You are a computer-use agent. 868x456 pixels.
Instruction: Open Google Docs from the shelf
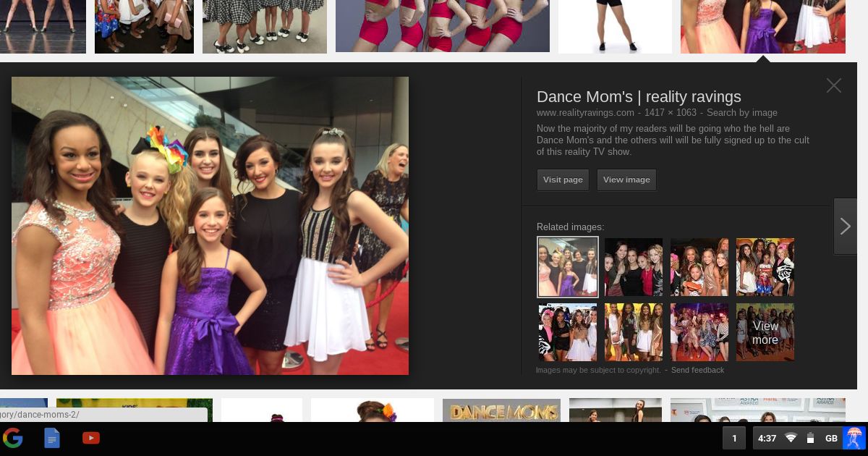tap(51, 438)
